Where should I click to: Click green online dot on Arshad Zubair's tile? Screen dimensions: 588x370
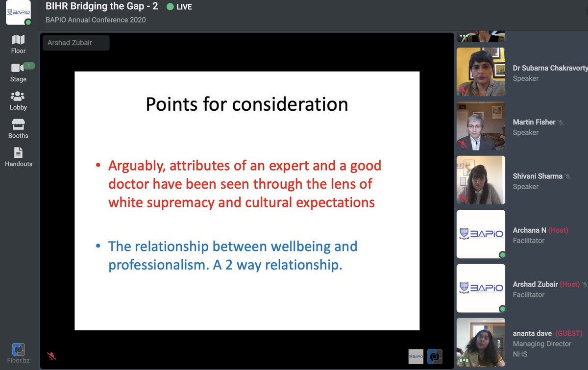[x=502, y=309]
